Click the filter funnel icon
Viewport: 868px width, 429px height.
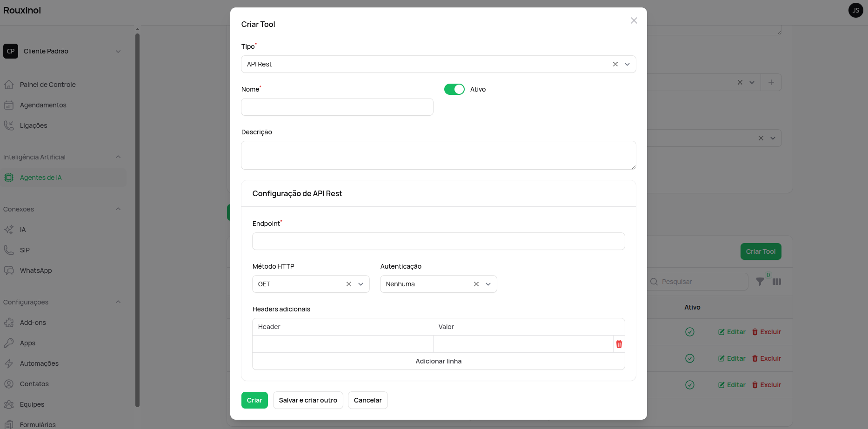[760, 282]
